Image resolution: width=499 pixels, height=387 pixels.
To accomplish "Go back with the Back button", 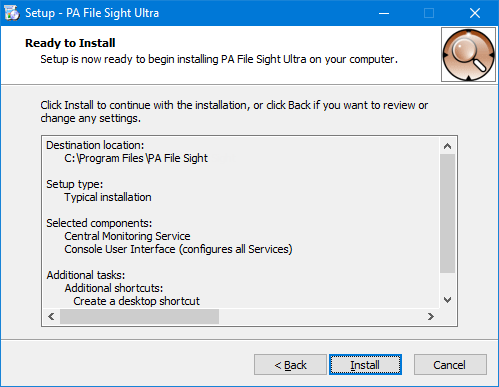I will pyautogui.click(x=290, y=365).
